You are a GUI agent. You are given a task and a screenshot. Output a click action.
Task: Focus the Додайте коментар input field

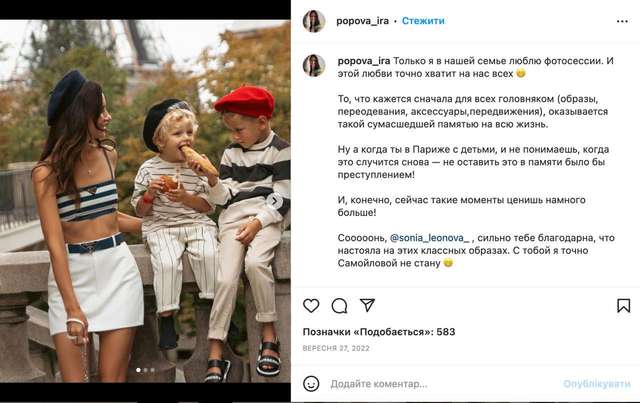[443, 384]
